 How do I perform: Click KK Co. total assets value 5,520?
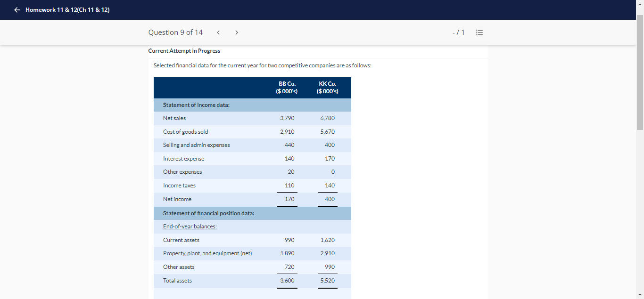[x=327, y=281]
